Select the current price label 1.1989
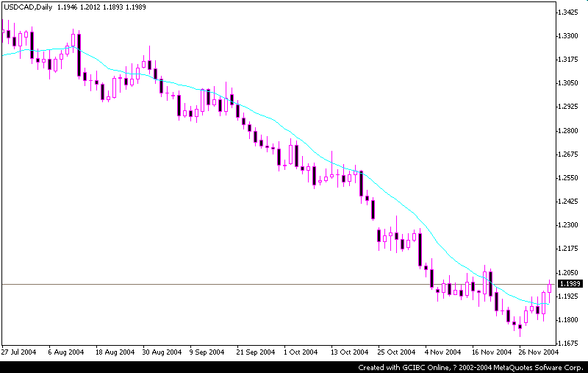The height and width of the screenshot is (373, 588). pyautogui.click(x=570, y=284)
